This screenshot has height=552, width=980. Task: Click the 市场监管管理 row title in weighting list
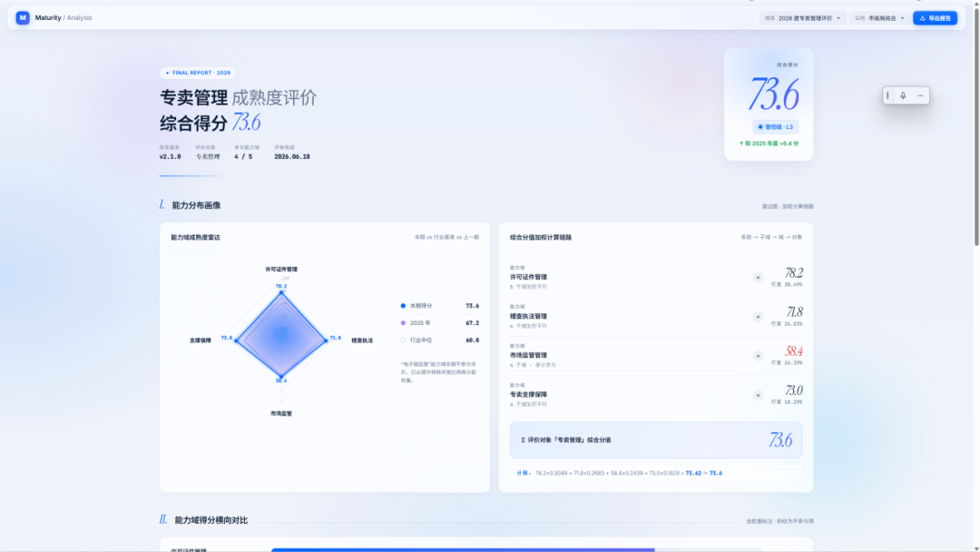(x=528, y=355)
